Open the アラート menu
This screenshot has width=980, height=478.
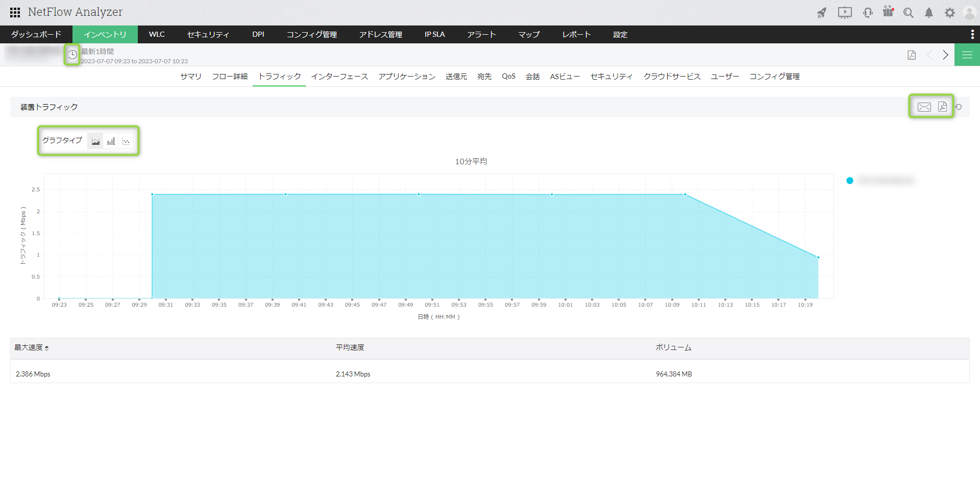pyautogui.click(x=481, y=34)
